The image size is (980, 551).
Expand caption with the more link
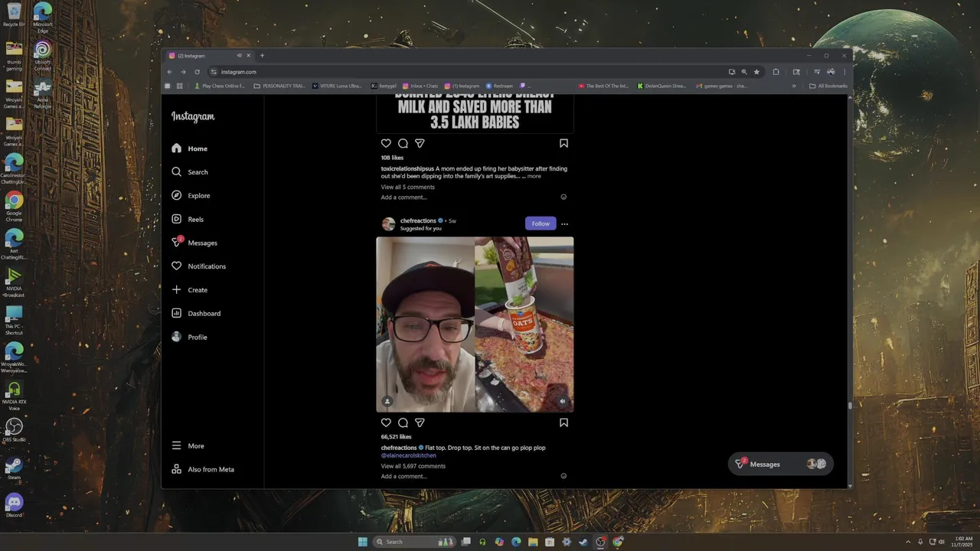pyautogui.click(x=534, y=176)
